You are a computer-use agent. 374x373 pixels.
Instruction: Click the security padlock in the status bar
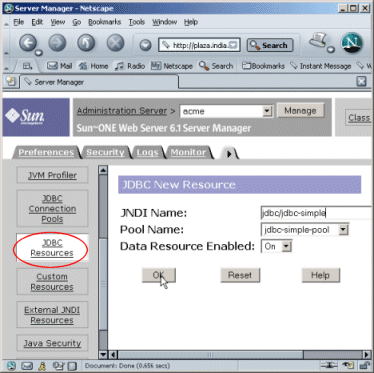coord(365,365)
